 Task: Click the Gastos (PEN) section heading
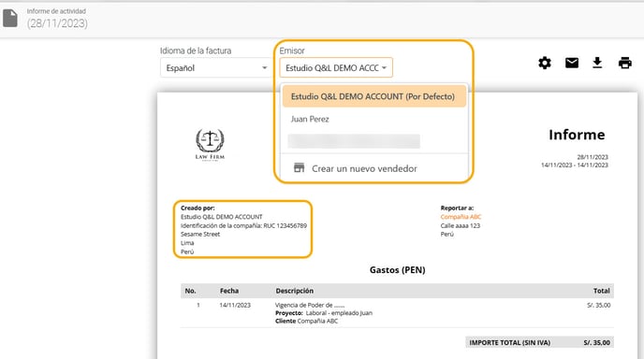tap(397, 270)
